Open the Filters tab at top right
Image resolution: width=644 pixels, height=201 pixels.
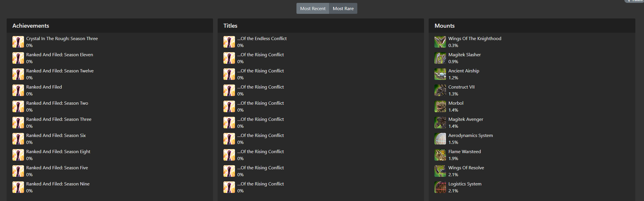pyautogui.click(x=634, y=1)
